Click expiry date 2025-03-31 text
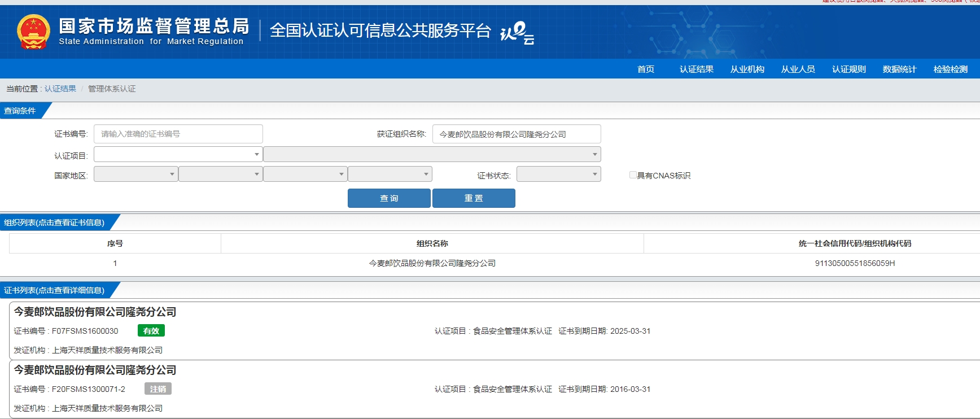The height and width of the screenshot is (419, 980). pyautogui.click(x=630, y=331)
